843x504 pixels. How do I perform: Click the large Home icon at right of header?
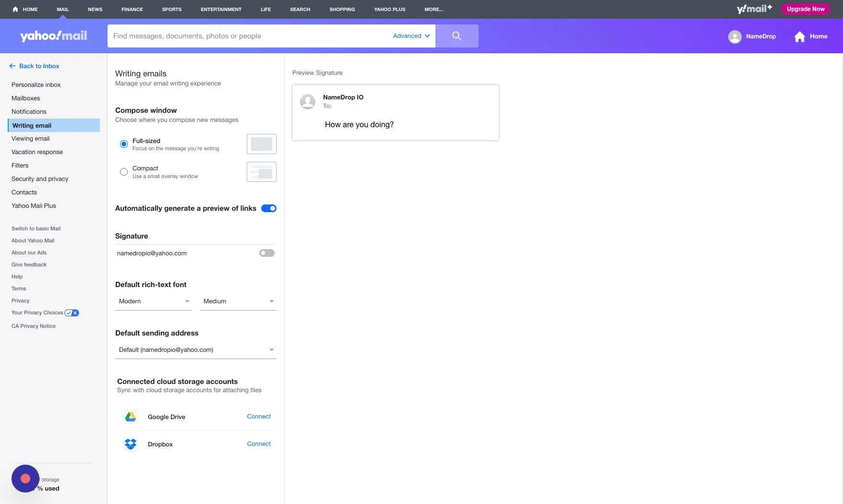point(799,36)
